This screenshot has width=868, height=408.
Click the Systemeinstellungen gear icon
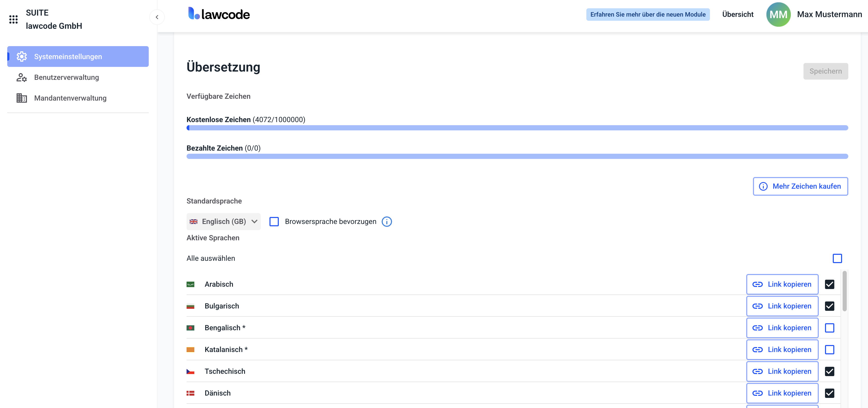pyautogui.click(x=22, y=56)
